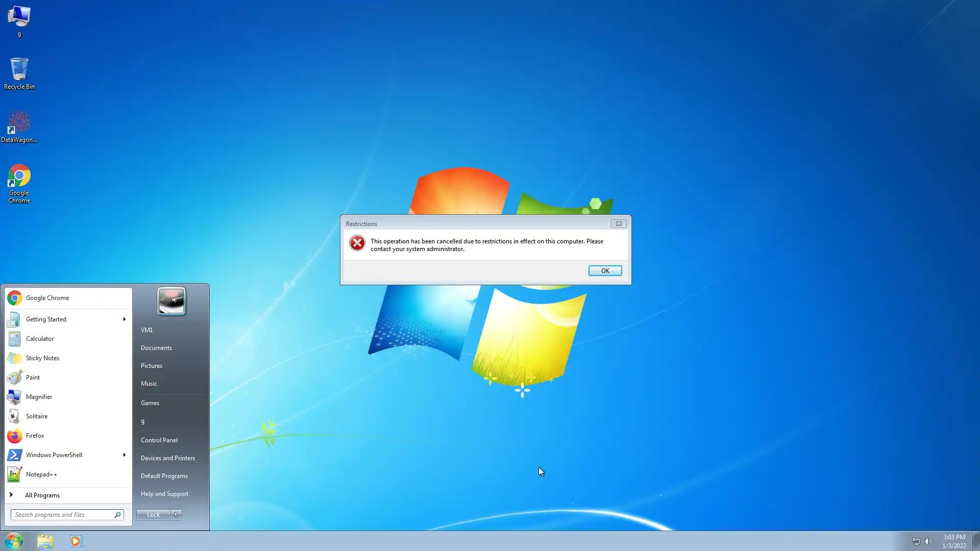Viewport: 980px width, 551px height.
Task: Open Notepad++ from the Start menu
Action: pyautogui.click(x=41, y=474)
